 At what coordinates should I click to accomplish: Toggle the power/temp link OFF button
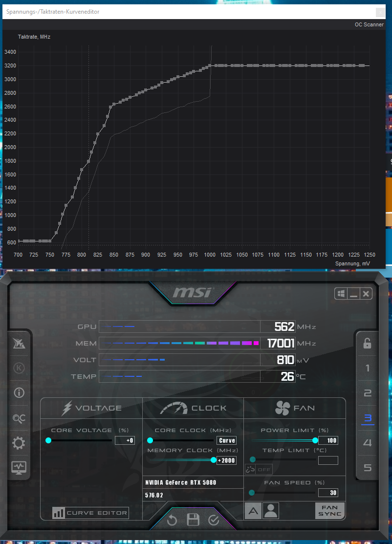(x=259, y=469)
